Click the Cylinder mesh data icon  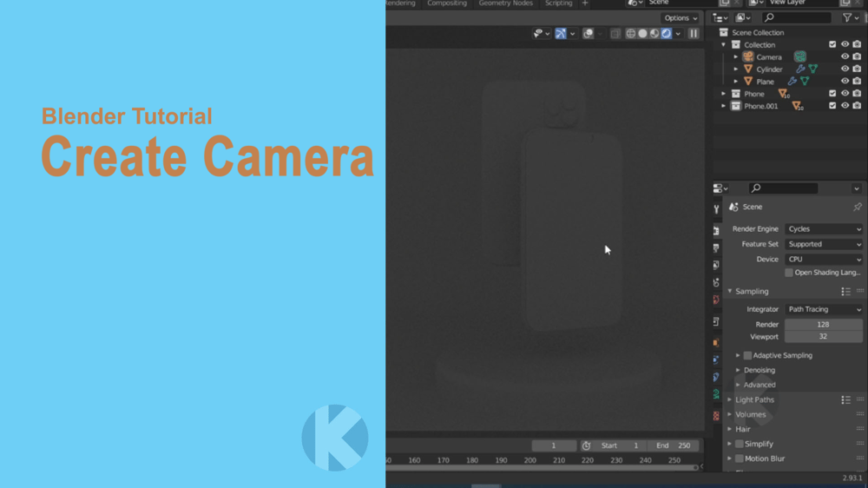(x=812, y=69)
